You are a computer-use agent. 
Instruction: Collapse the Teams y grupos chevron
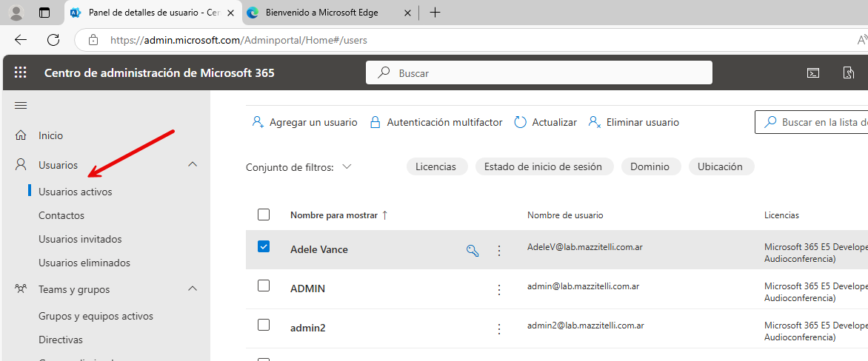[193, 289]
